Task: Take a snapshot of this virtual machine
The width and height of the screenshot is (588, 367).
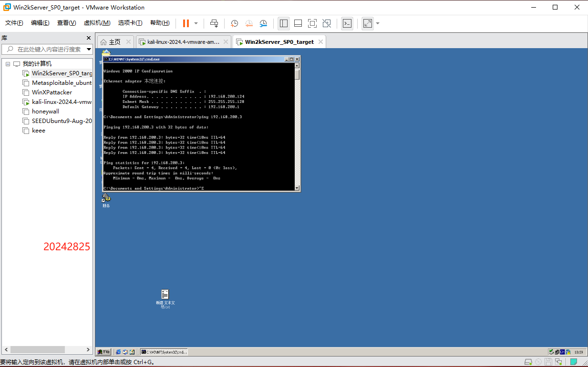Action: (x=235, y=23)
